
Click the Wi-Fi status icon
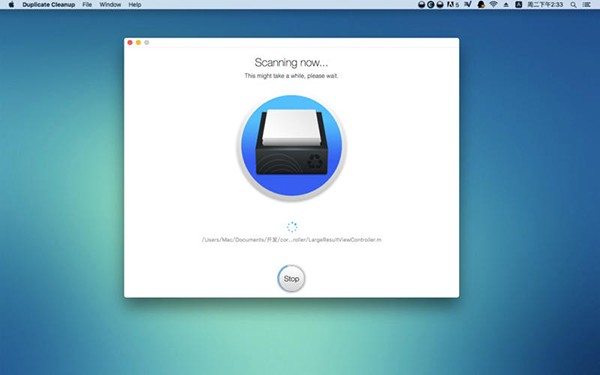pos(494,5)
